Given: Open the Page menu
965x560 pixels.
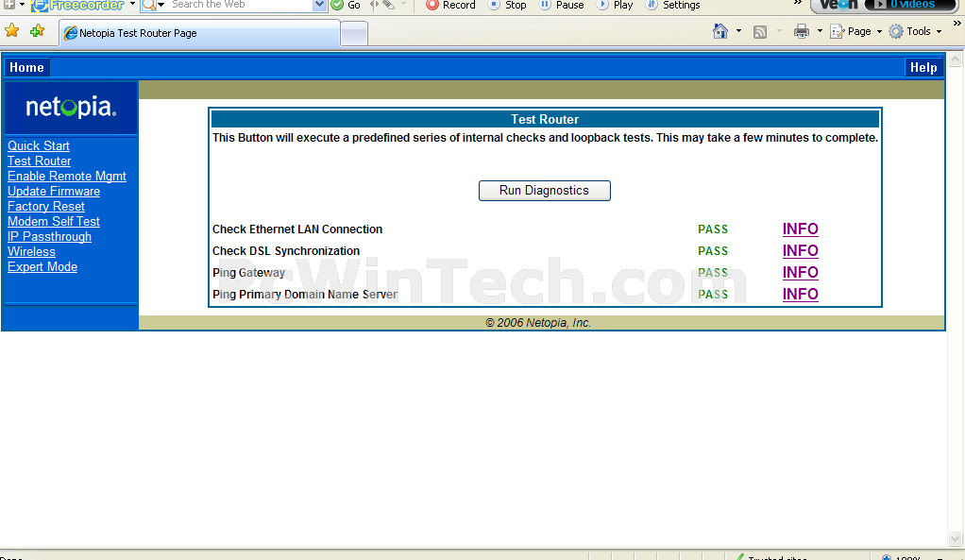Looking at the screenshot, I should tap(856, 31).
